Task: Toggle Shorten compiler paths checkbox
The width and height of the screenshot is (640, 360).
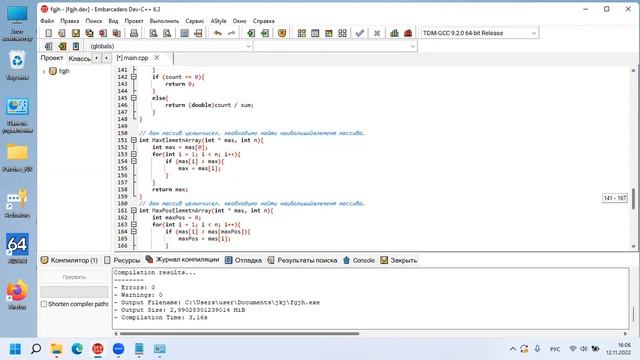Action: point(44,304)
